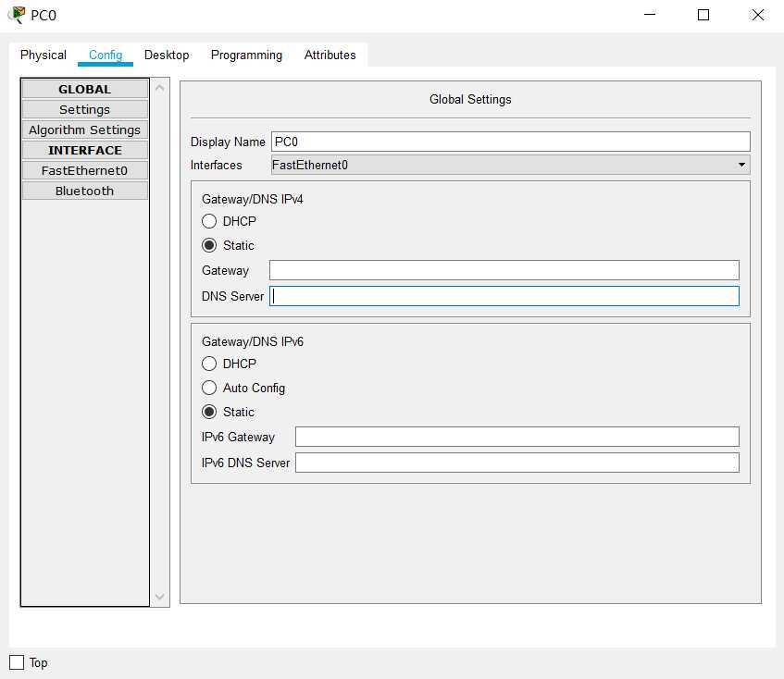Screen dimensions: 784x679
Task: Enable DHCP for IPv4 gateway
Action: click(x=209, y=221)
